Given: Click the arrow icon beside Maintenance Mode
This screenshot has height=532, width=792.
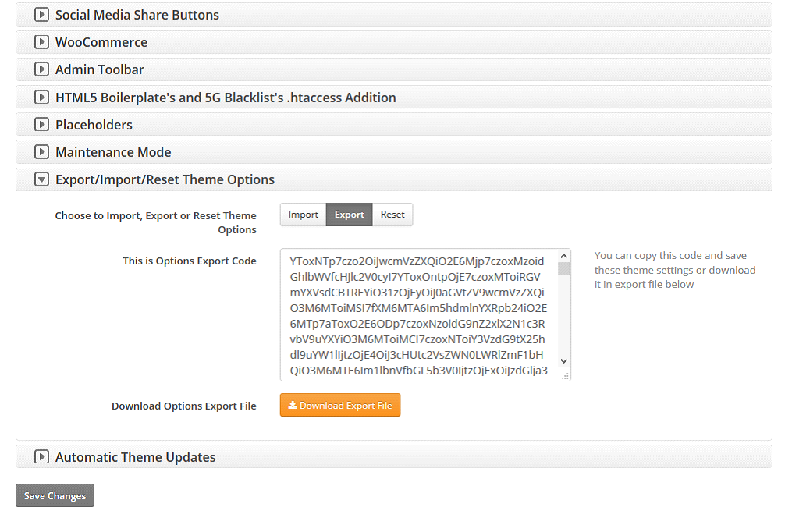Looking at the screenshot, I should [x=41, y=152].
